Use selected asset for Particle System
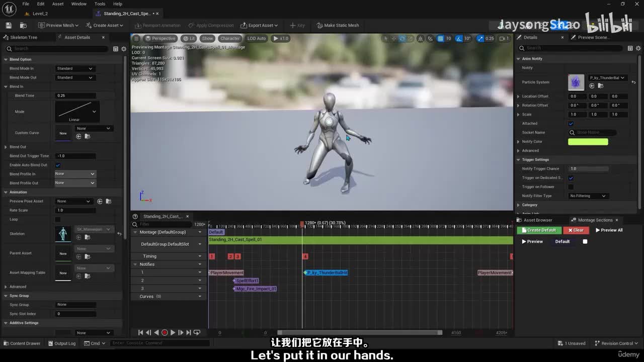The width and height of the screenshot is (644, 362). point(592,86)
